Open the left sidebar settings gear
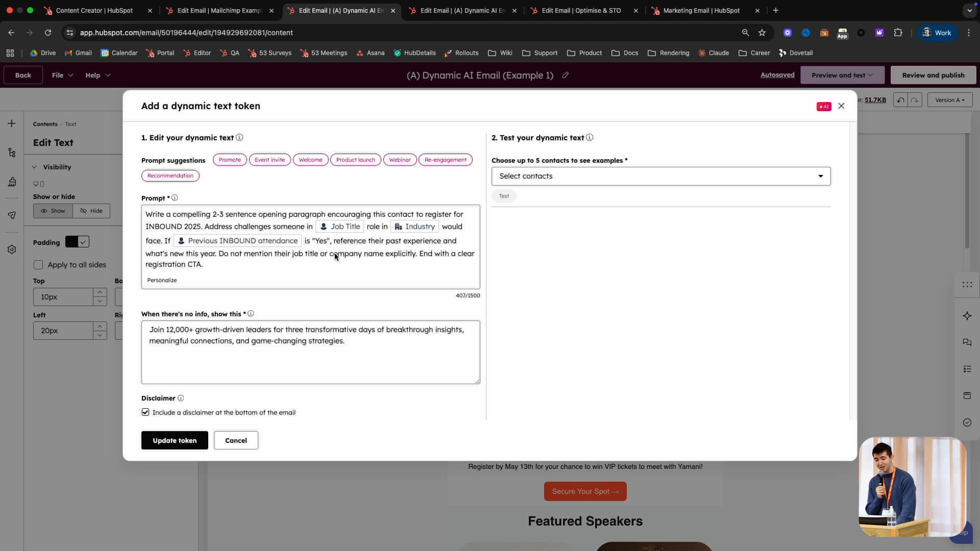The width and height of the screenshot is (980, 551). click(12, 249)
